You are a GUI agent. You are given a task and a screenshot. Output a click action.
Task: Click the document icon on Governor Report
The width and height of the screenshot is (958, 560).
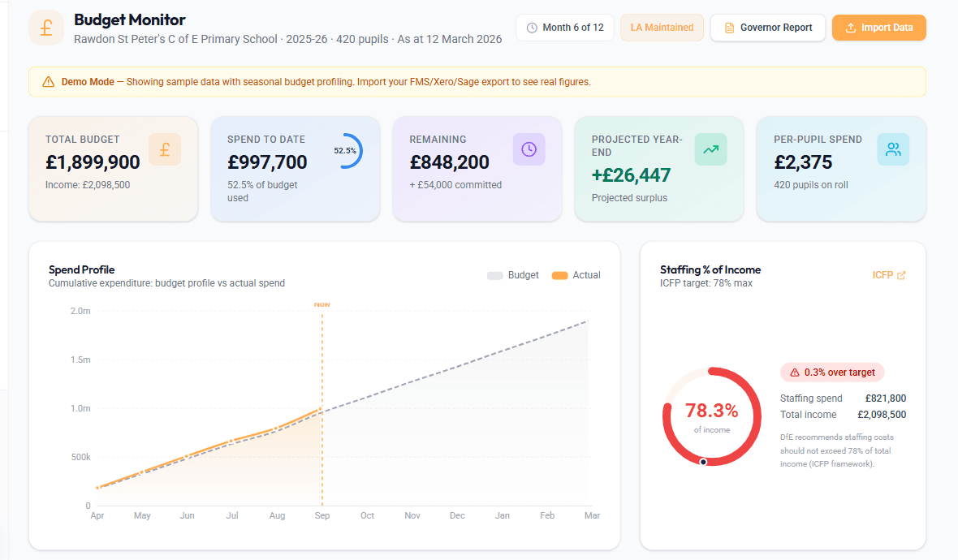click(729, 28)
